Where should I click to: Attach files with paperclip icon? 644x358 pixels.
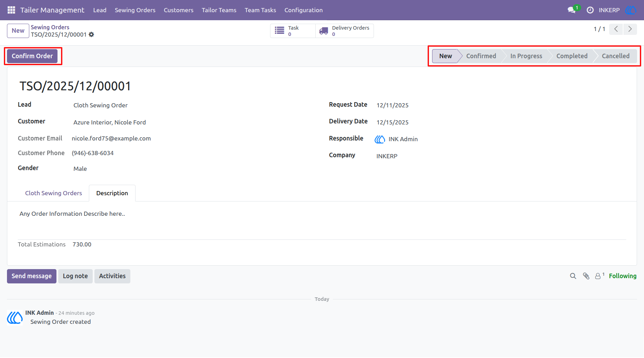point(586,276)
